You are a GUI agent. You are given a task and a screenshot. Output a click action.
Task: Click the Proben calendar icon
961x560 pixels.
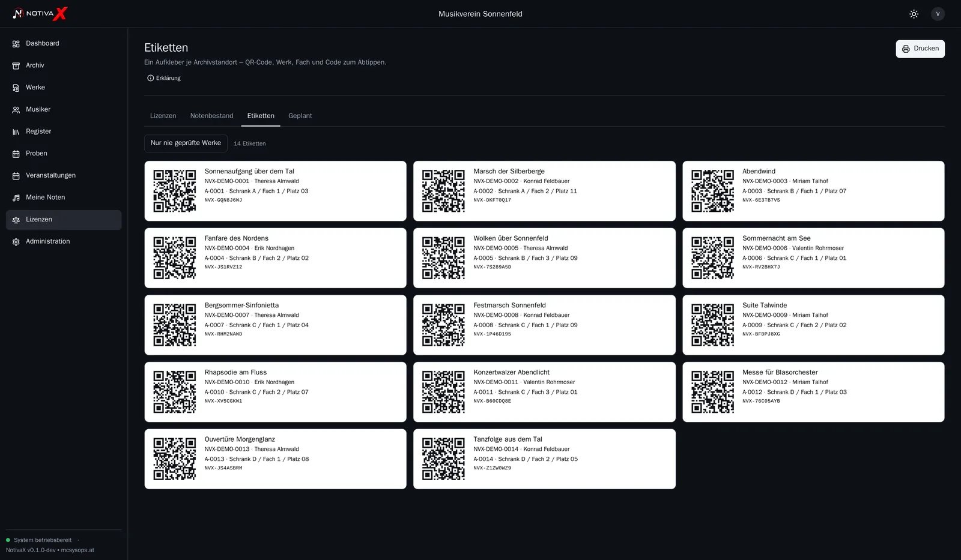pyautogui.click(x=16, y=154)
